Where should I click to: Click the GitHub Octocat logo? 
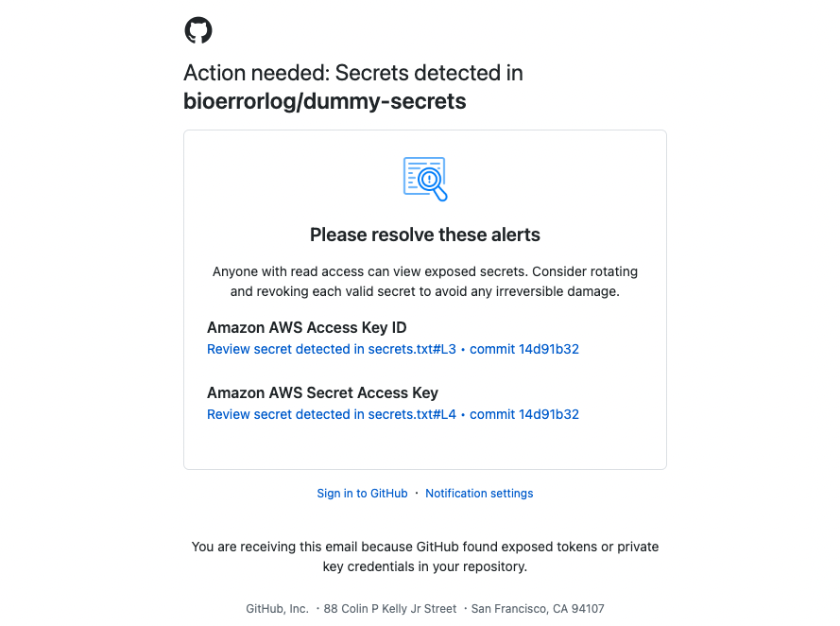pyautogui.click(x=198, y=30)
